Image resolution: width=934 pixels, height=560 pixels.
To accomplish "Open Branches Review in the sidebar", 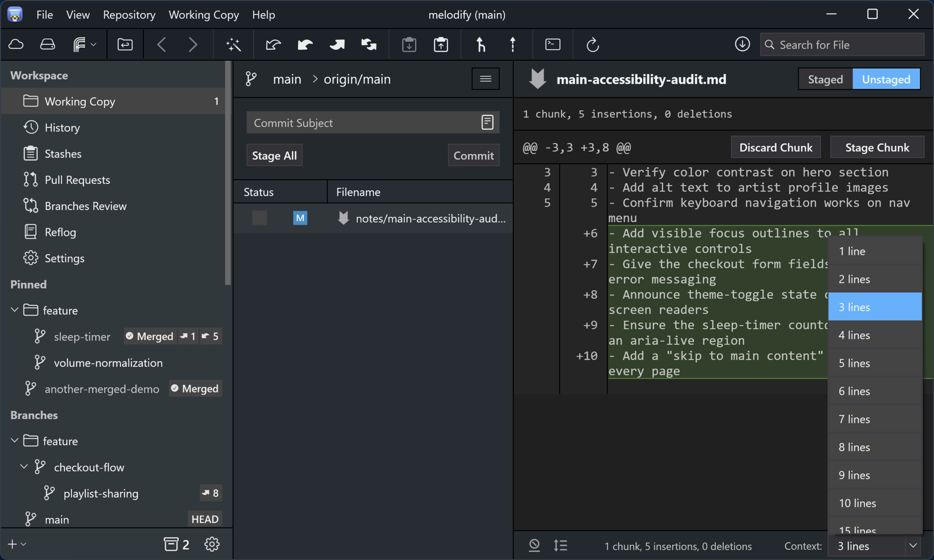I will [x=113, y=206].
